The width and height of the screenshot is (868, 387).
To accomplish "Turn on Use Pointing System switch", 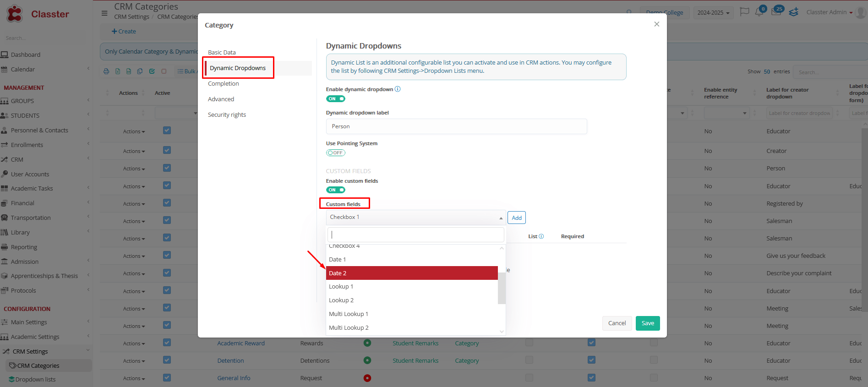I will click(x=336, y=153).
